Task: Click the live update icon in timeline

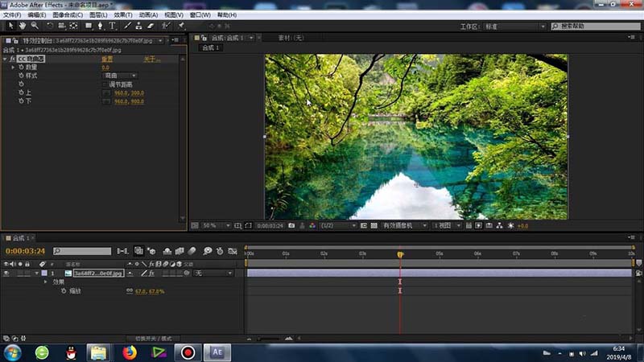Action: coord(138,251)
